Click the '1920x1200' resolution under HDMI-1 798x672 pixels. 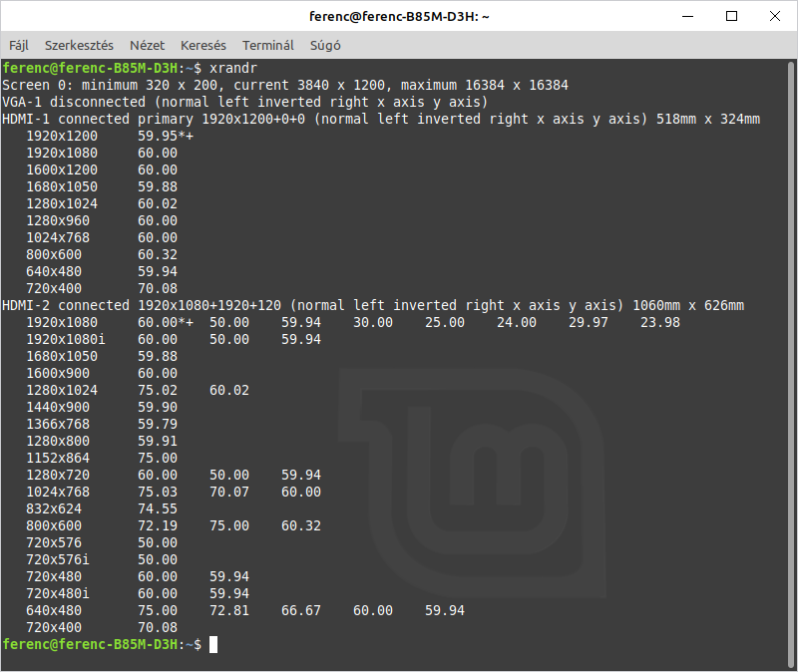pyautogui.click(x=62, y=136)
